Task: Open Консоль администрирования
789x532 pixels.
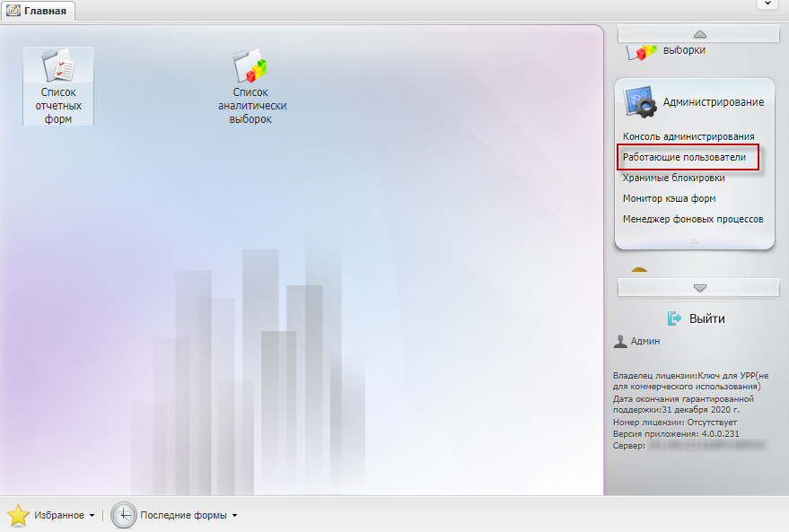Action: [x=688, y=136]
